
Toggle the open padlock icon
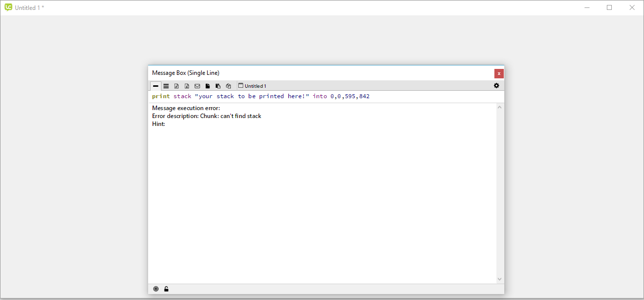point(166,289)
